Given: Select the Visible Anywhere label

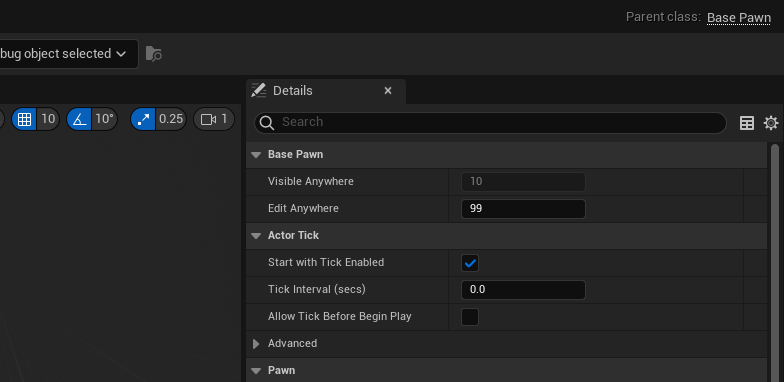Looking at the screenshot, I should 310,182.
